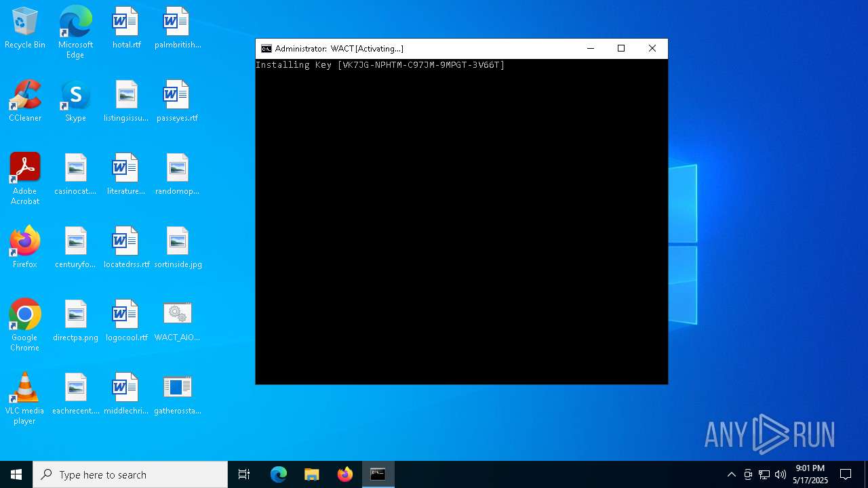Open VLC media player shortcut
This screenshot has height=488, width=868.
pyautogui.click(x=25, y=399)
